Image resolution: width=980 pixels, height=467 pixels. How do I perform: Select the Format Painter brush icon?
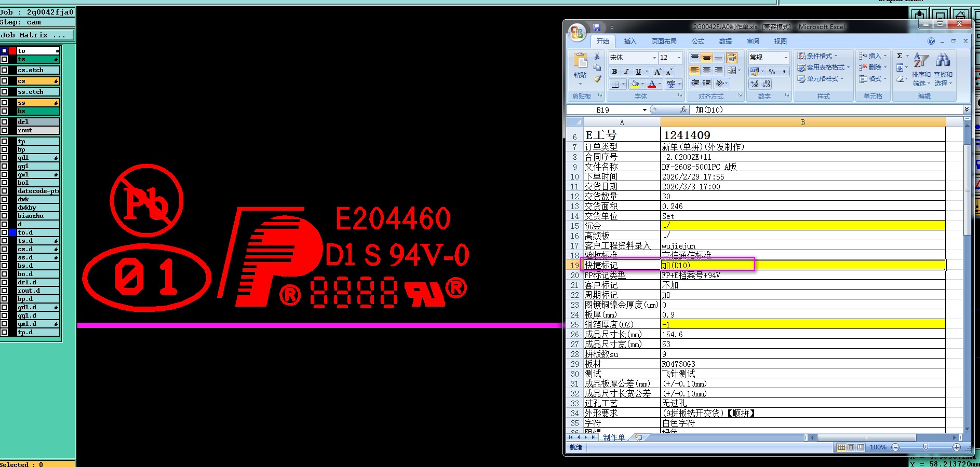[x=597, y=79]
